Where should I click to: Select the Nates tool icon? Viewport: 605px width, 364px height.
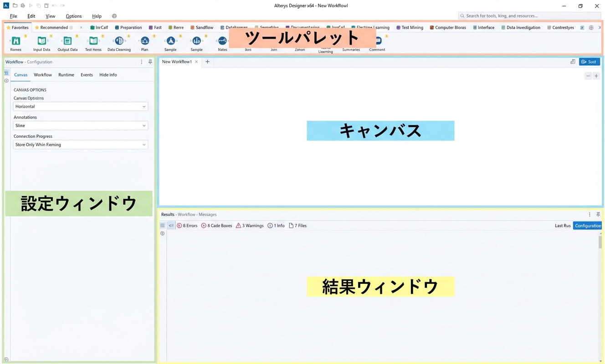[222, 41]
